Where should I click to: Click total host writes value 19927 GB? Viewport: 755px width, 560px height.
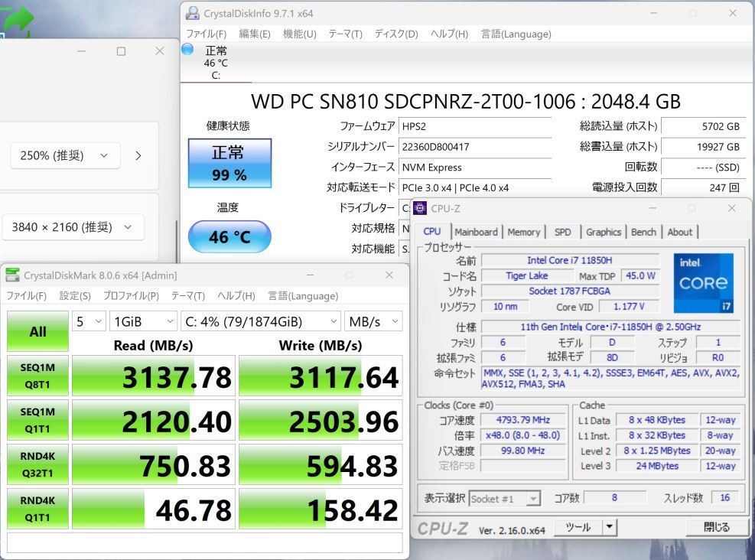(703, 147)
